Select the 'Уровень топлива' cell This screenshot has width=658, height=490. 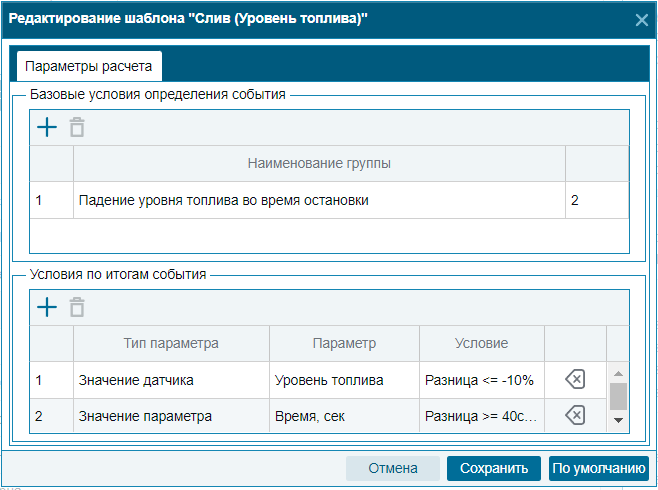(344, 380)
